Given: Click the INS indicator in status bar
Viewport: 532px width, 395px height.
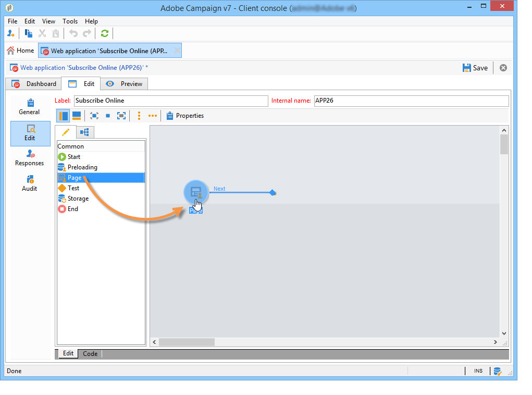Looking at the screenshot, I should (478, 371).
